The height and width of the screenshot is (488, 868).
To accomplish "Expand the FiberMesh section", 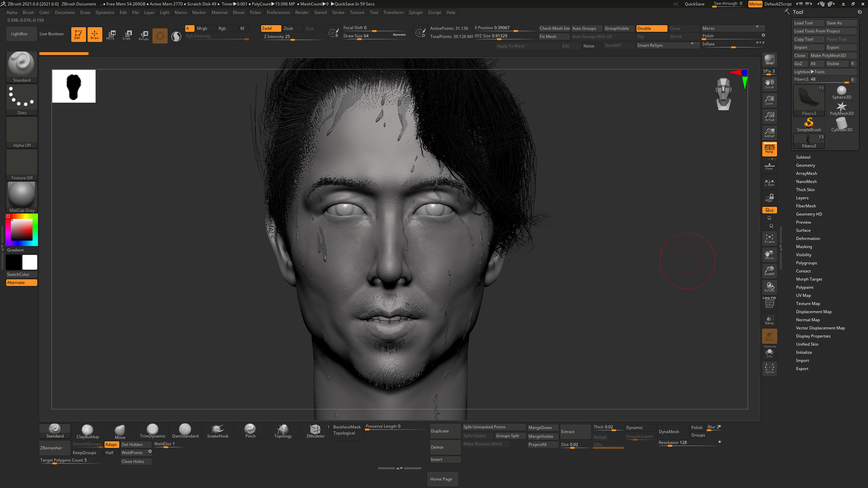I will (806, 206).
